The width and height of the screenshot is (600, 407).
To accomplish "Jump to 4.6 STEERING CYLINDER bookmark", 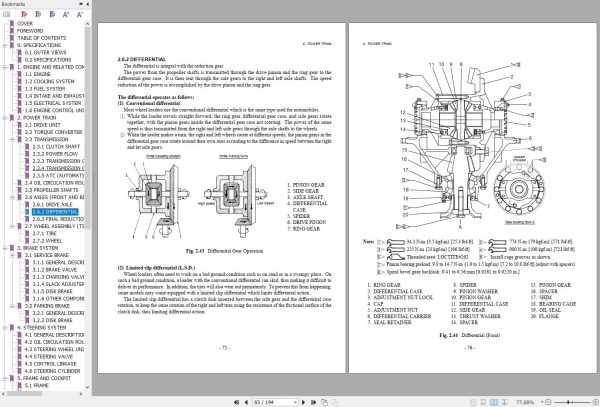I will [x=52, y=371].
